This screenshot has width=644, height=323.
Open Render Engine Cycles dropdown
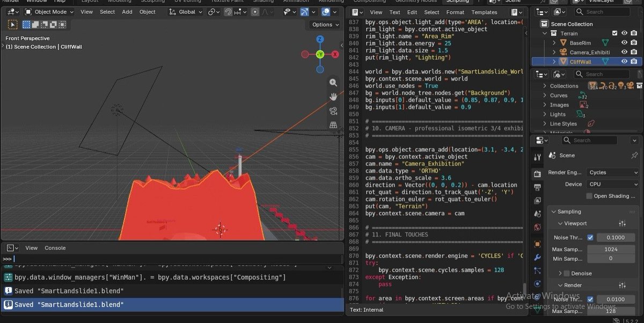tap(612, 172)
